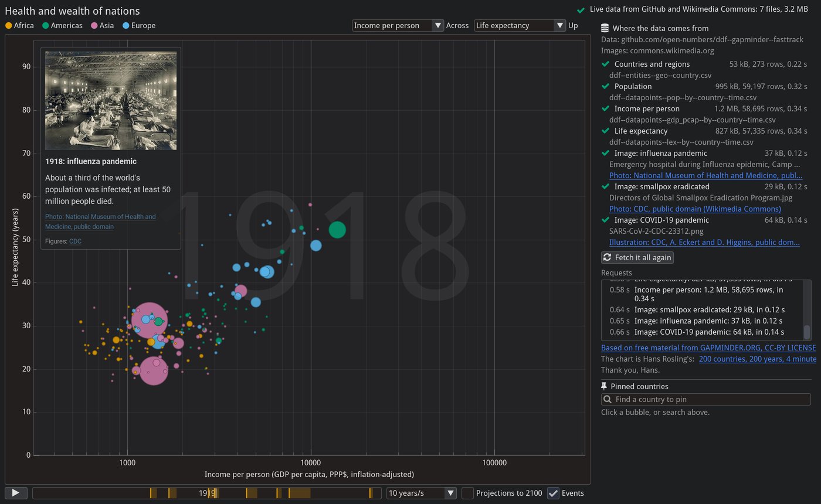Screen dimensions: 821x504
Task: Click the check icon for Image: influenza pandemic
Action: tap(605, 153)
